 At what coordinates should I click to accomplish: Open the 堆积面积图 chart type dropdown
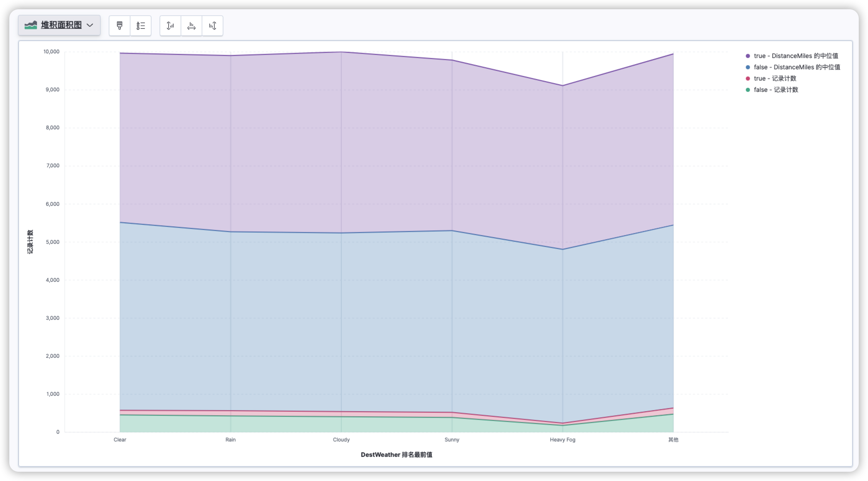[x=59, y=25]
